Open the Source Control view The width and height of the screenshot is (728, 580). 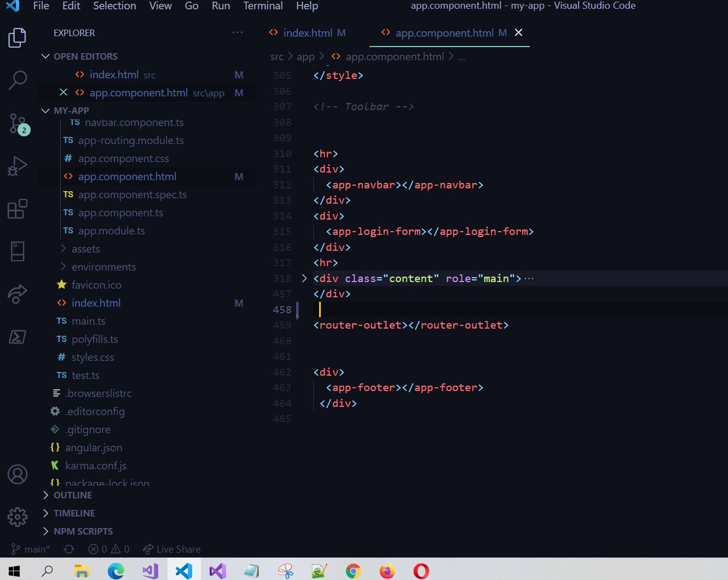pos(18,124)
